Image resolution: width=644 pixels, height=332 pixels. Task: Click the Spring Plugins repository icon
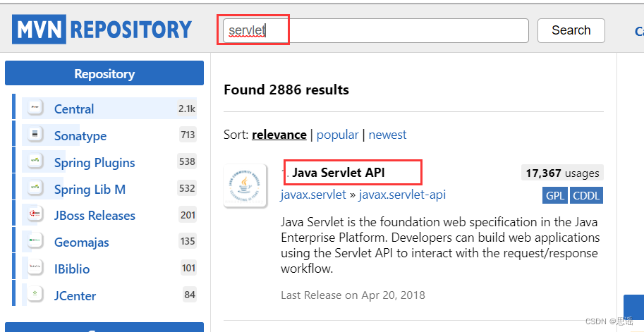pos(35,161)
